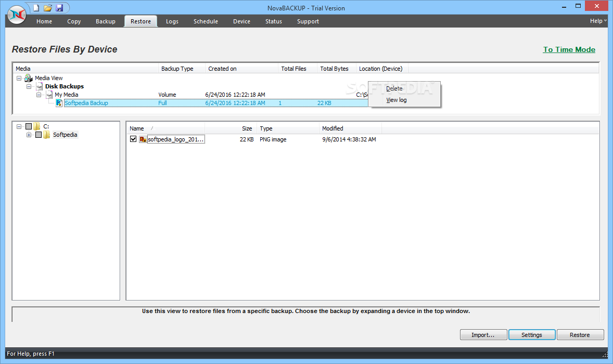Click the Total Bytes column header
The width and height of the screenshot is (613, 364).
(336, 69)
